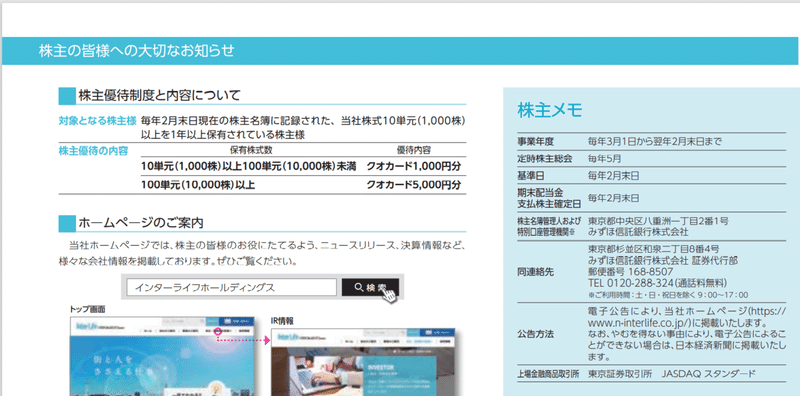800x396 pixels.
Task: Click the トップ画面 website screenshot thumbnail
Action: 162,356
